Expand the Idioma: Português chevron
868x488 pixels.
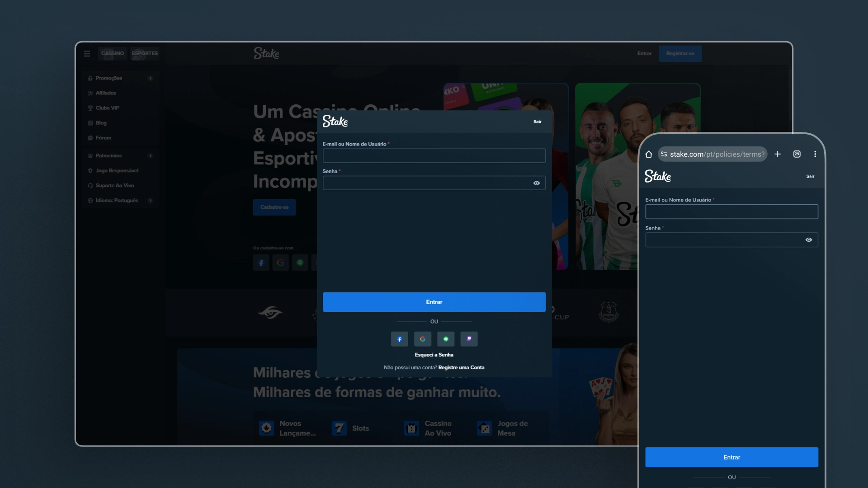(151, 200)
